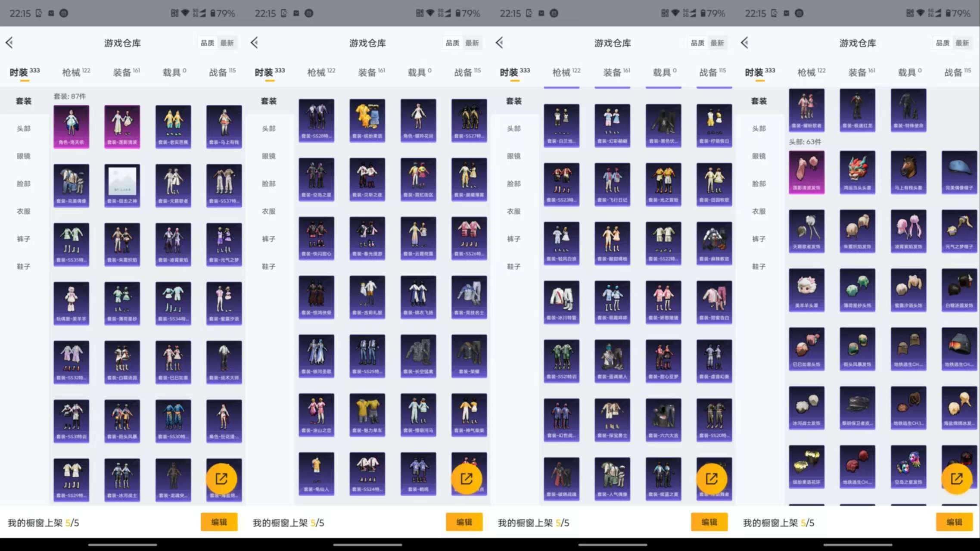Switch to the 载具 vehicles tab

pos(171,72)
